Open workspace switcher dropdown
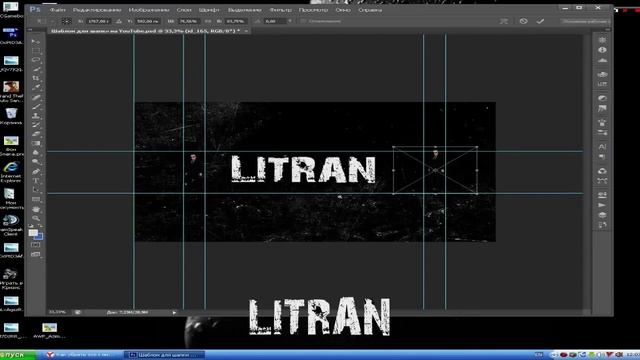 pyautogui.click(x=585, y=21)
